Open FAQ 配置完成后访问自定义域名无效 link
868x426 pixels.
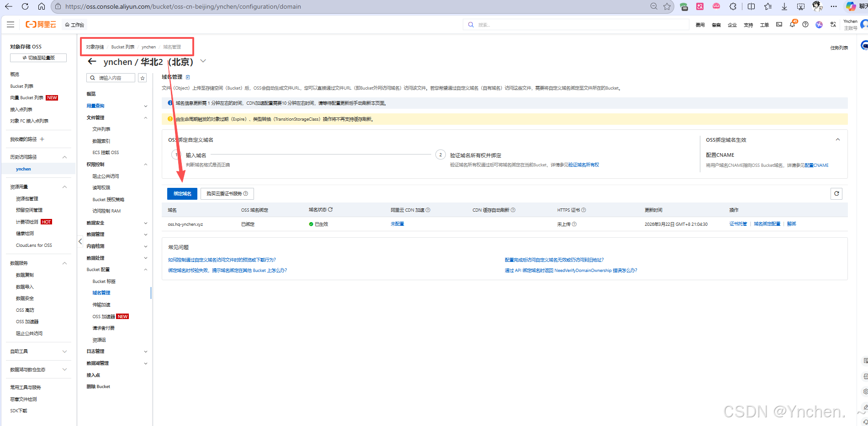coord(554,260)
